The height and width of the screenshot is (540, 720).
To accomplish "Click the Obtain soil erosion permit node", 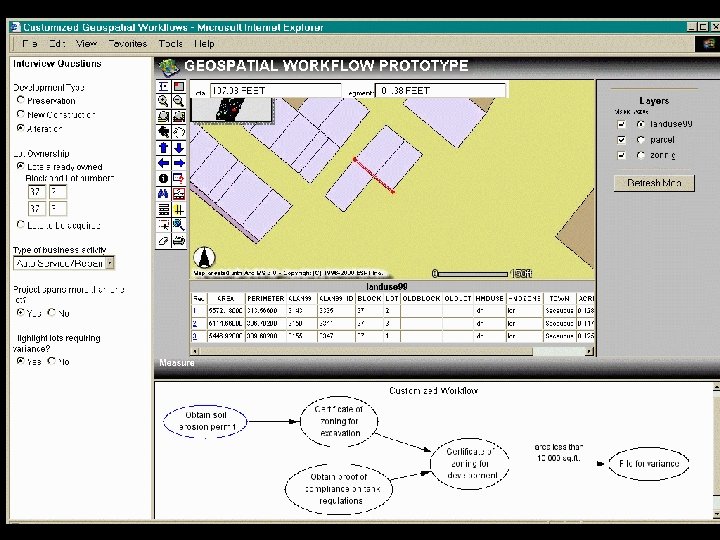I will click(206, 421).
